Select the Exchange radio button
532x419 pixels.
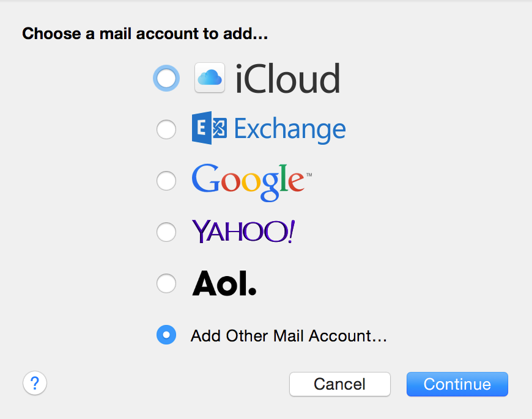tap(166, 129)
